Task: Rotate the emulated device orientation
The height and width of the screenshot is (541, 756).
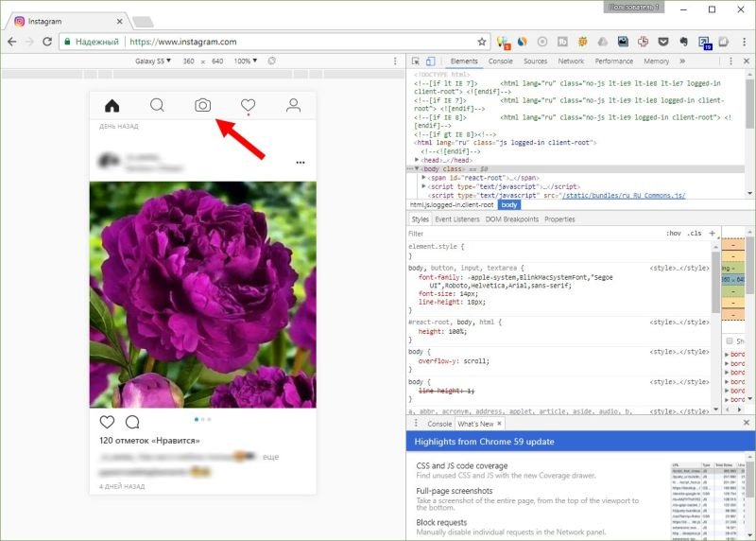Action: [272, 61]
